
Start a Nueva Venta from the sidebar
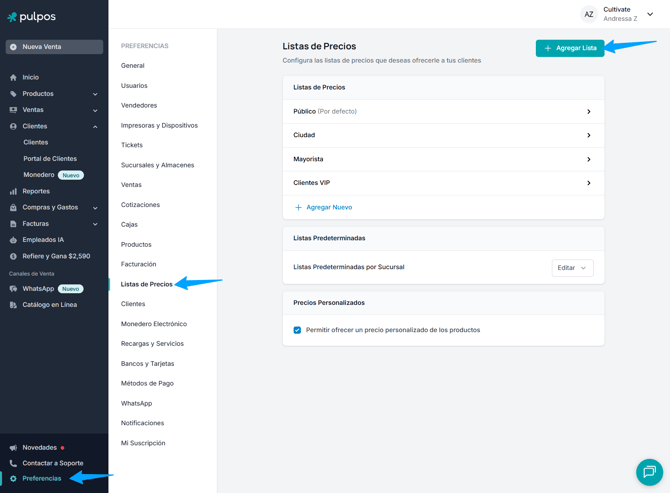(54, 47)
